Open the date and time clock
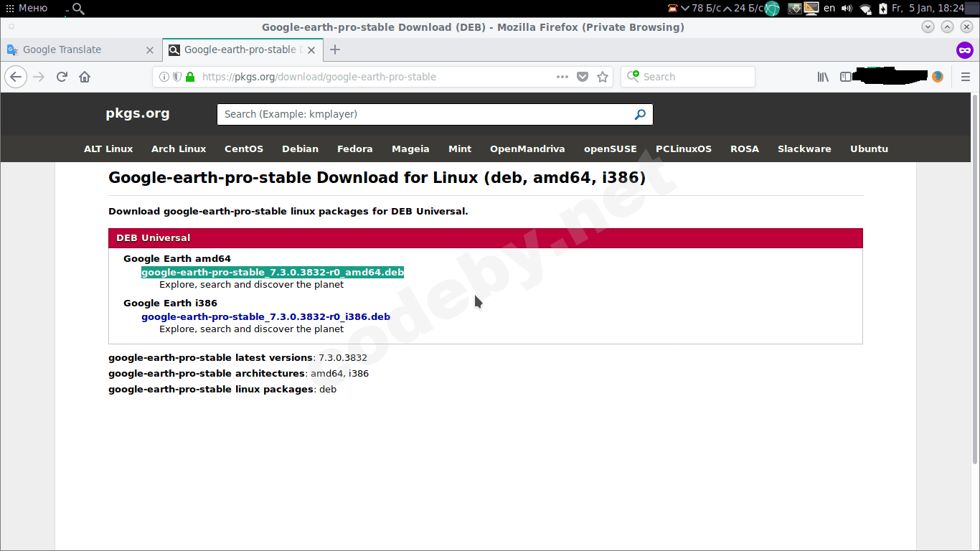 click(928, 8)
